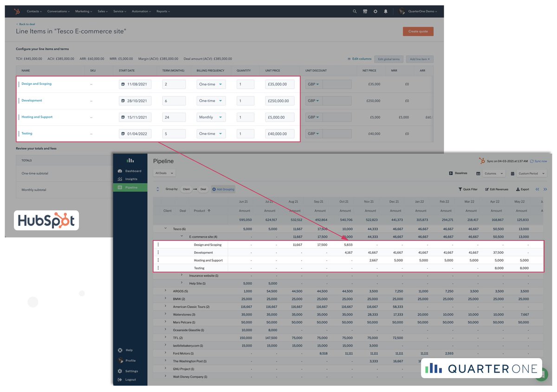This screenshot has width=557, height=392.
Task: Open the One-time billing dropdown for Design and Scoping
Action: (211, 84)
